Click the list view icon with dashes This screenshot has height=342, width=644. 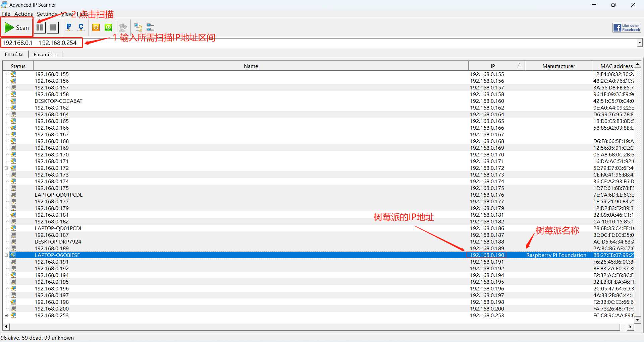click(x=150, y=27)
